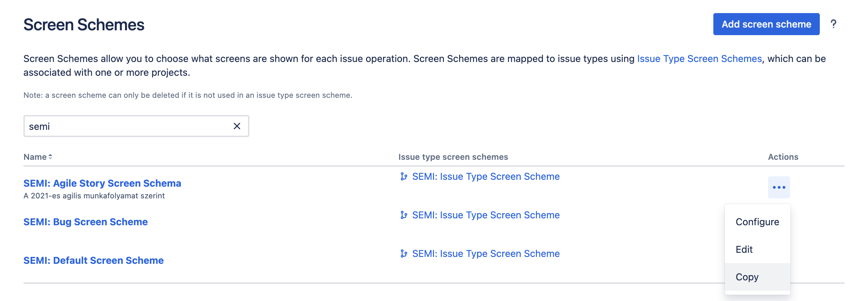Click the Add screen scheme button

pos(766,24)
